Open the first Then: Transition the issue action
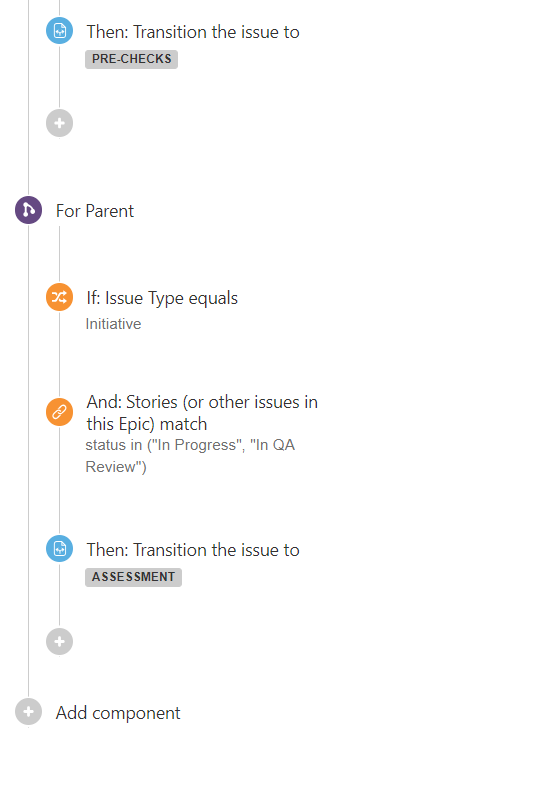544x796 pixels. pyautogui.click(x=193, y=32)
